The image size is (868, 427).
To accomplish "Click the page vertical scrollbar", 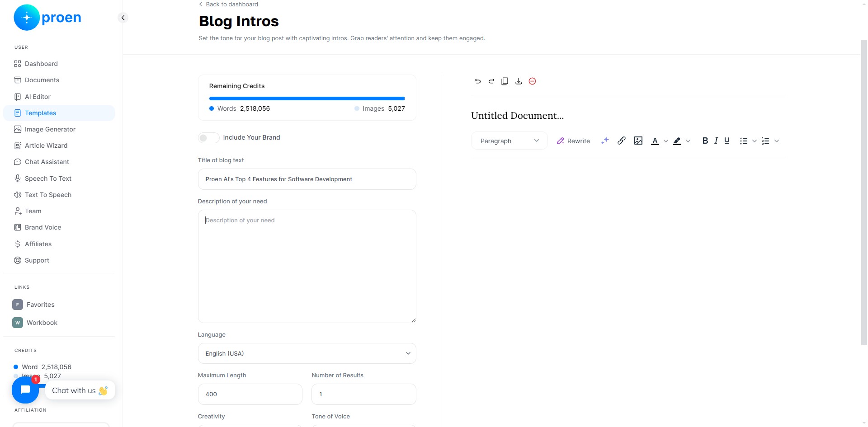I will point(864,192).
